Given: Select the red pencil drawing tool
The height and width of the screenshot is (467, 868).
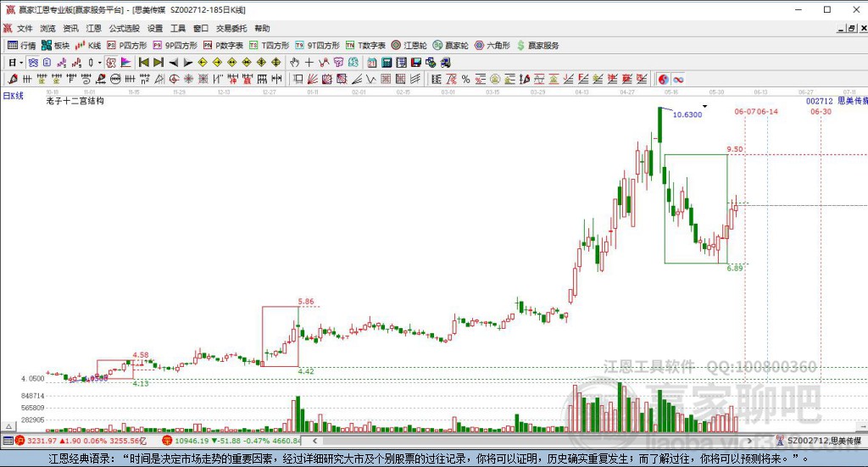Looking at the screenshot, I should point(13,79).
